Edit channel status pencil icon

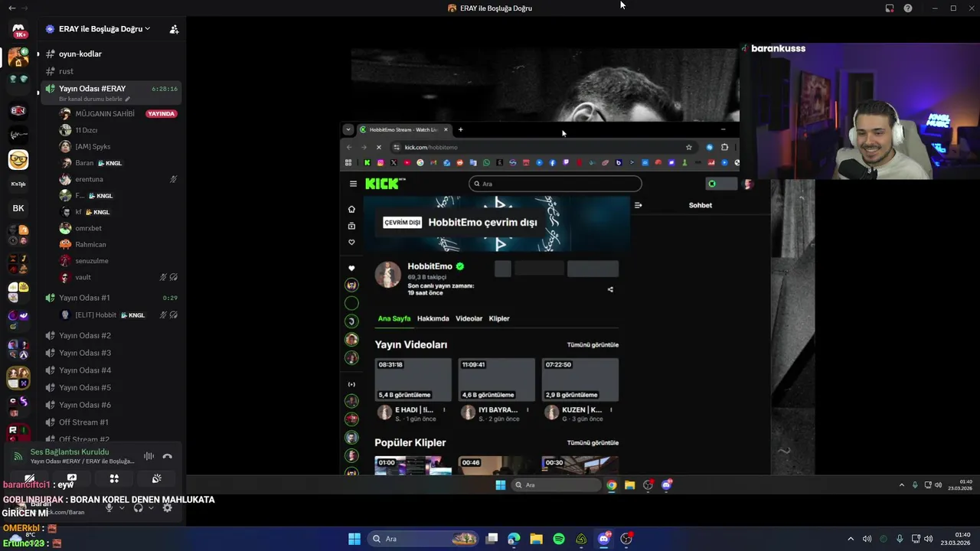[128, 99]
